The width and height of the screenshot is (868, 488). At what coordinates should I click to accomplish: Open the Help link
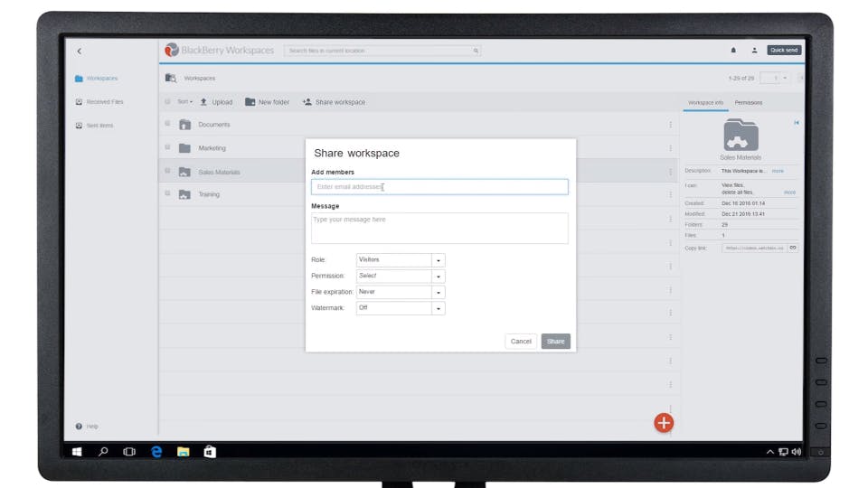pos(87,427)
